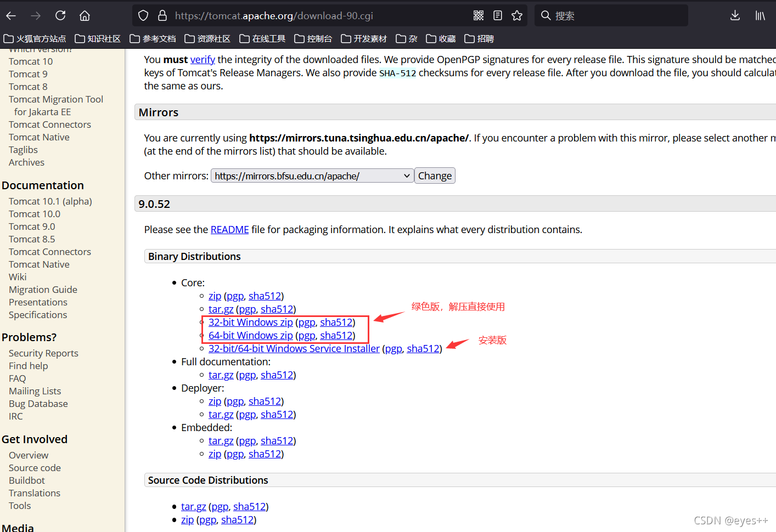Open Buildbot sidebar link
This screenshot has height=532, width=776.
pos(27,480)
